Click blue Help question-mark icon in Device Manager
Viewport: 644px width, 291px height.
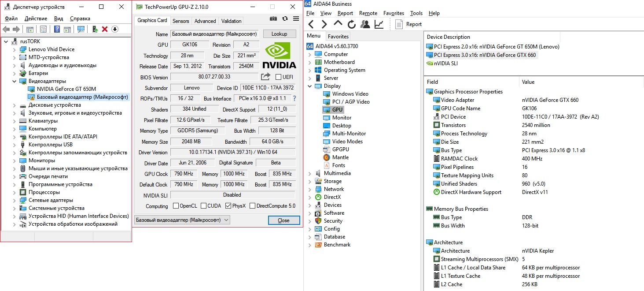(57, 29)
